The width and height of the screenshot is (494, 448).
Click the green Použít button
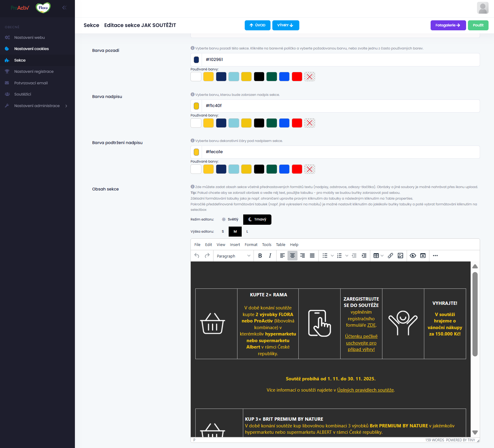(478, 25)
